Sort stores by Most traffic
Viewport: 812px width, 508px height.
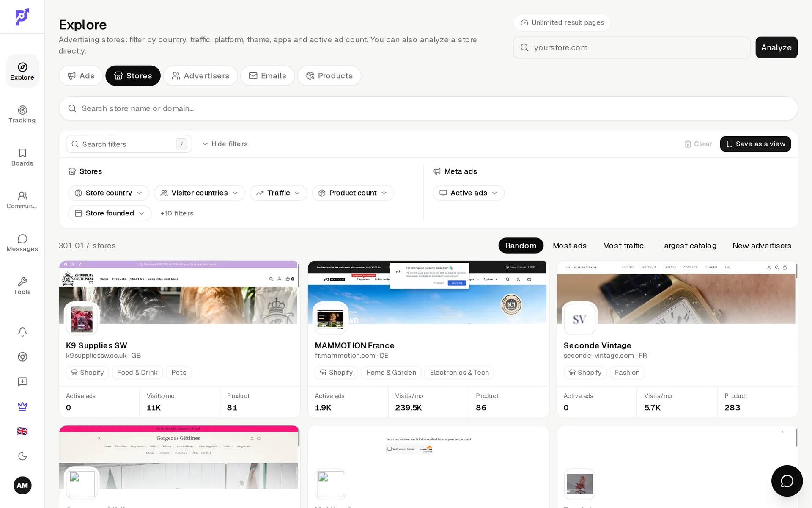pyautogui.click(x=623, y=246)
